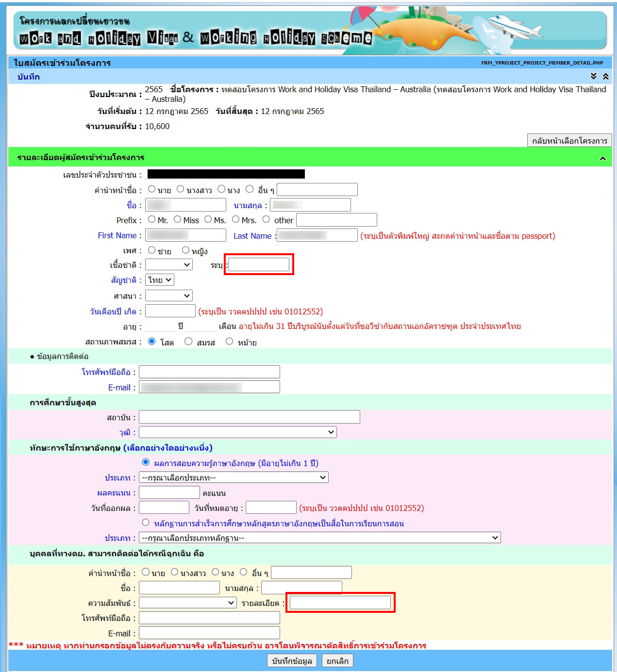The width and height of the screenshot is (617, 672).
Task: Select โสด marital status
Action: tap(151, 342)
